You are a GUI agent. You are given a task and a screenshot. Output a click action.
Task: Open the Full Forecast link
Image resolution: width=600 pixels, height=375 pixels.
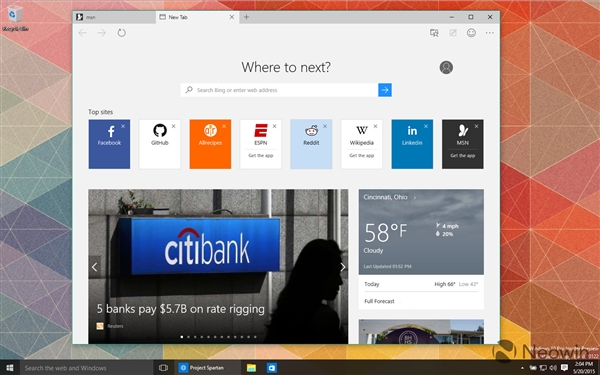(x=379, y=301)
